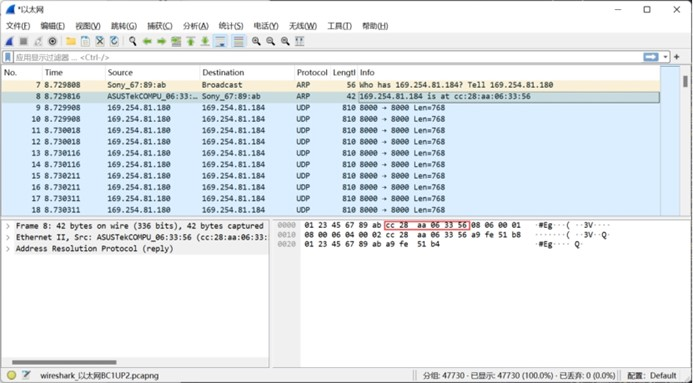Click the apply filter arrow button

click(651, 57)
